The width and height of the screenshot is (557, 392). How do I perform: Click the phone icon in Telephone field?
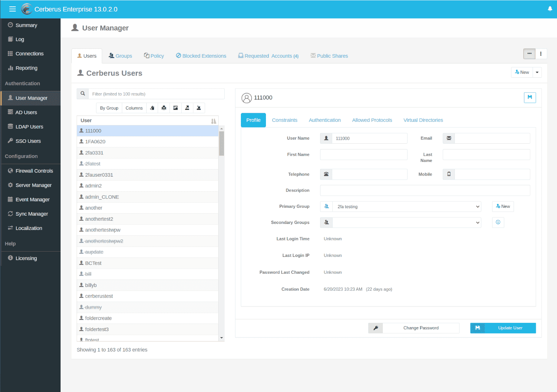tap(326, 174)
